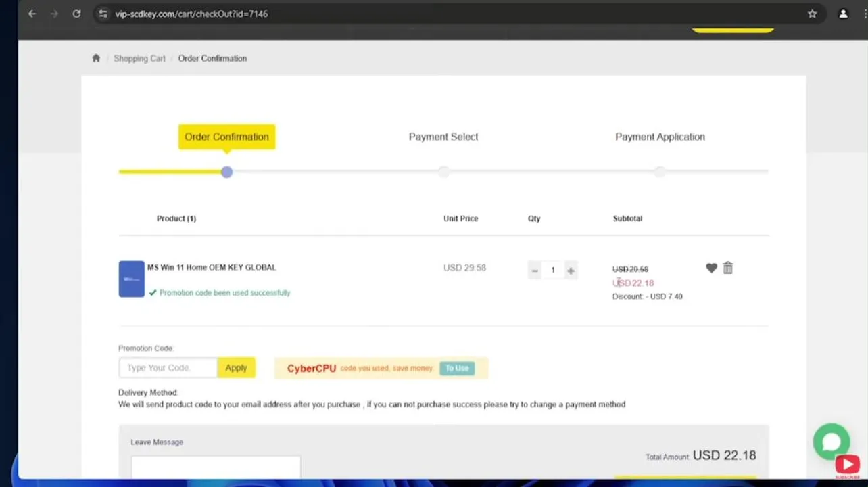This screenshot has width=868, height=487.
Task: Click the Leave Message text box
Action: 216,467
